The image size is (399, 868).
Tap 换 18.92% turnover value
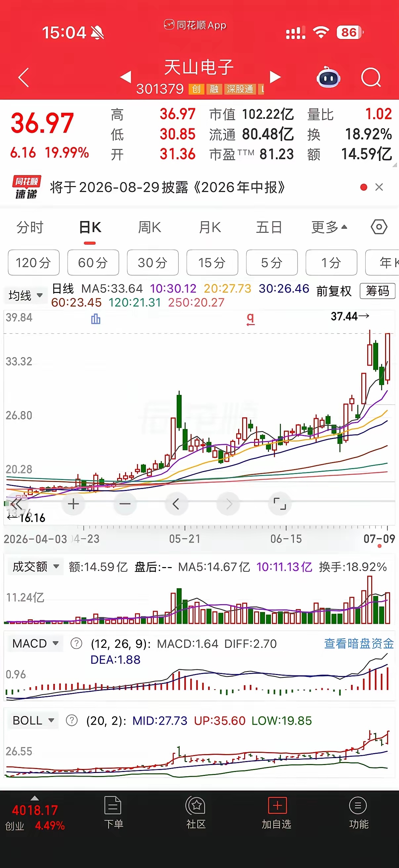point(369,134)
